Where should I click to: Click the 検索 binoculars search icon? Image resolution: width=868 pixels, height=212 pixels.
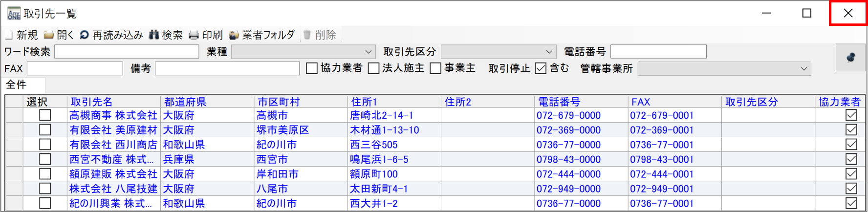[x=154, y=35]
